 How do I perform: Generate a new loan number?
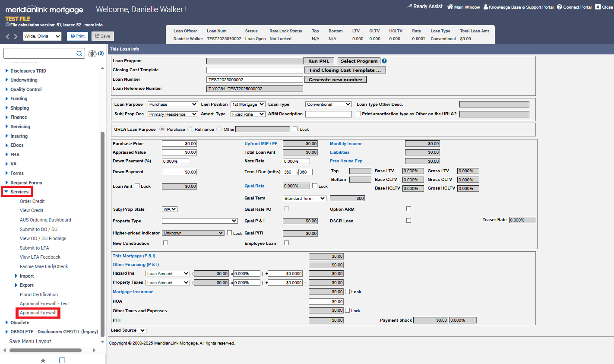335,79
